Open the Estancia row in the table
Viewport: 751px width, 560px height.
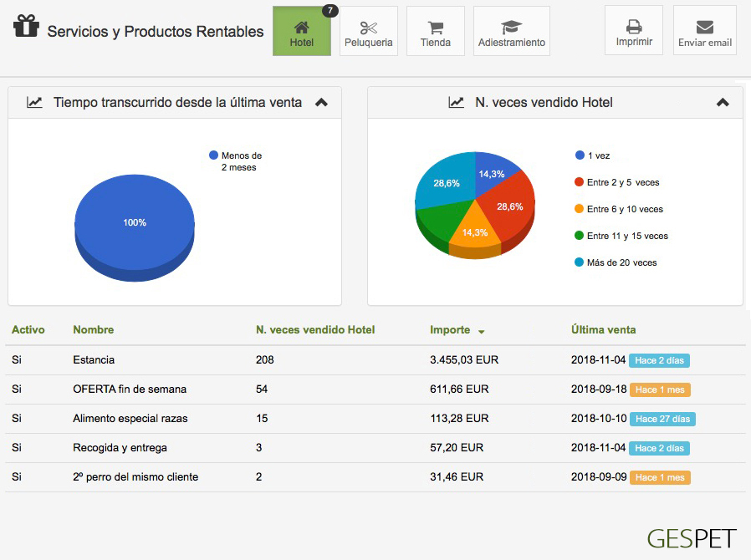pos(94,360)
